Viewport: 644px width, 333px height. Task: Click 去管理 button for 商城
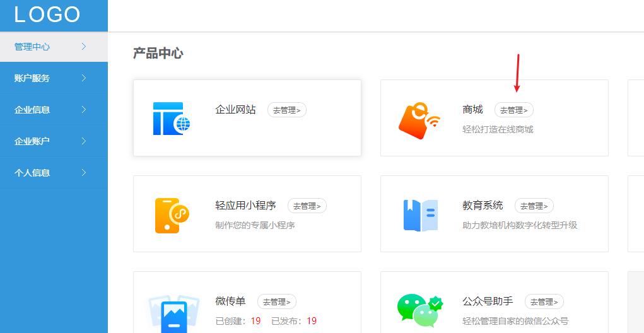514,110
